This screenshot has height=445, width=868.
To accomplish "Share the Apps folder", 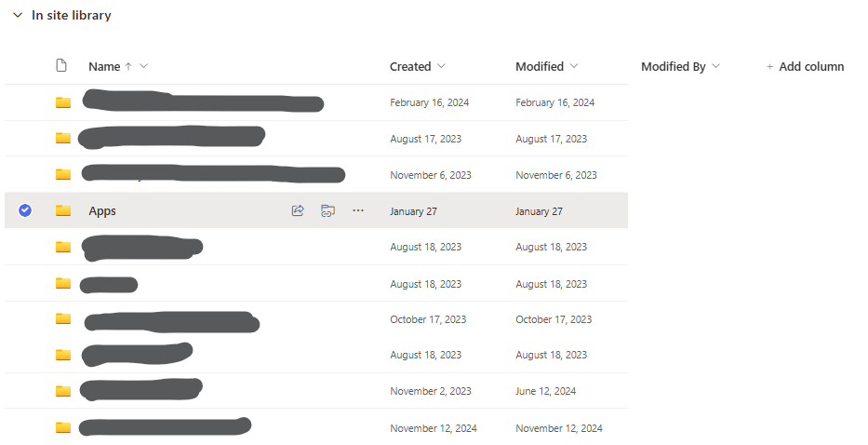I will [298, 211].
